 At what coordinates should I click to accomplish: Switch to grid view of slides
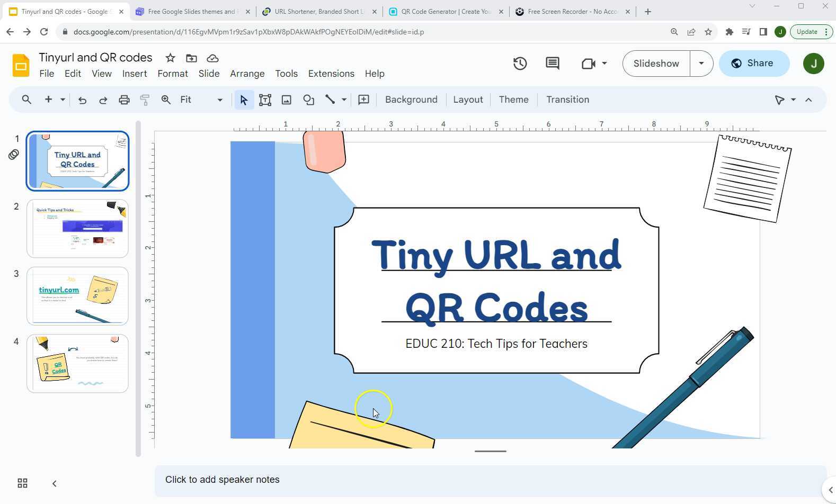[22, 483]
